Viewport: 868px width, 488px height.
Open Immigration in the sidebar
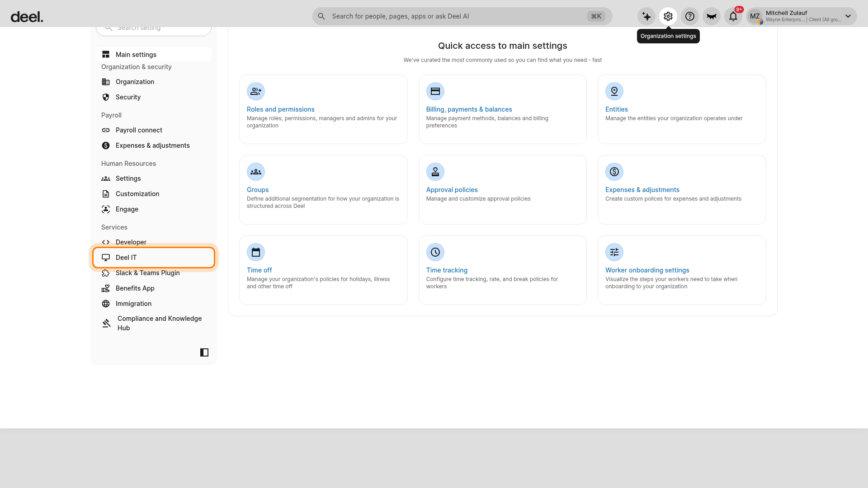(x=154, y=304)
